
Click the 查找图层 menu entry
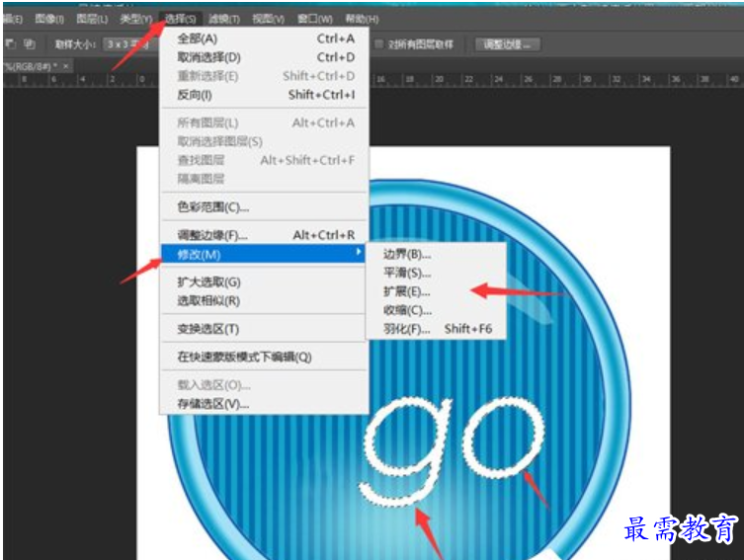tap(265, 160)
